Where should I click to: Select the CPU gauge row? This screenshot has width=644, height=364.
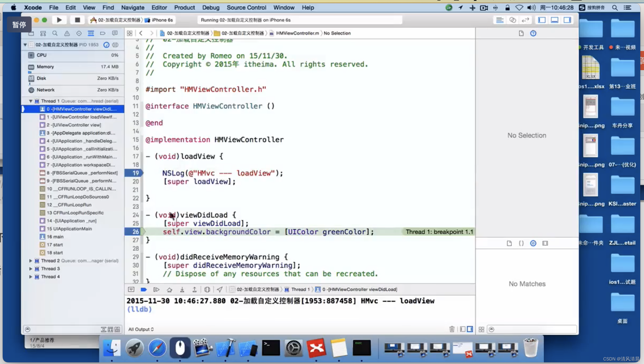[73, 55]
